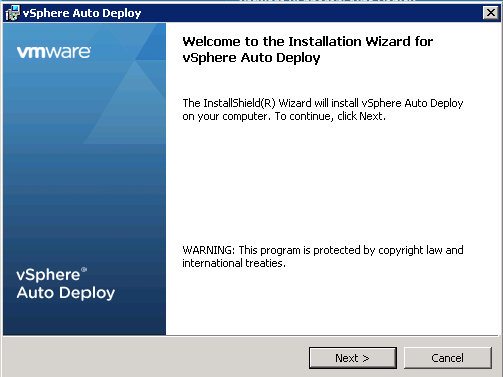Viewport: 503px width, 377px height.
Task: Click the vSphere Auto Deploy title bar text
Action: [82, 13]
